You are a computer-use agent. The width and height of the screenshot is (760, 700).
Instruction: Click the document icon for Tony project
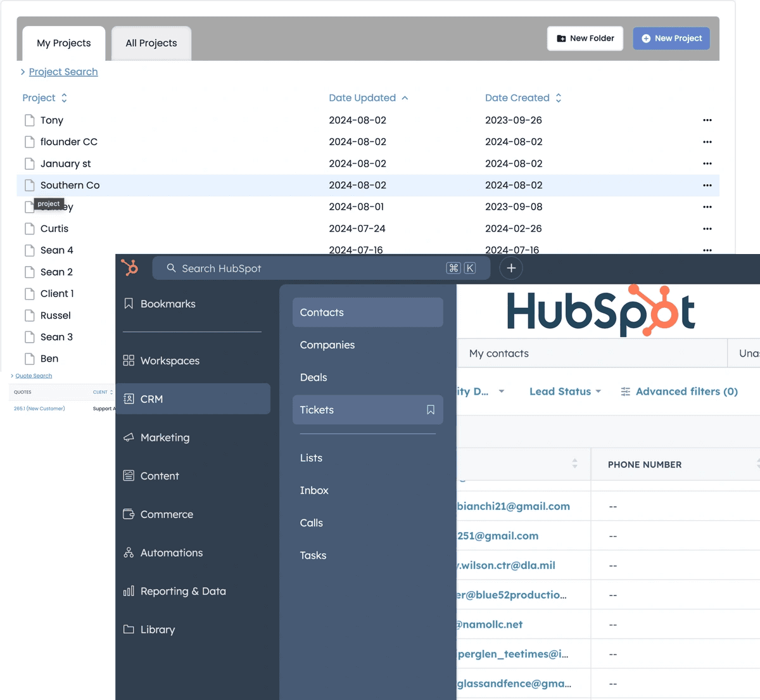pyautogui.click(x=29, y=120)
